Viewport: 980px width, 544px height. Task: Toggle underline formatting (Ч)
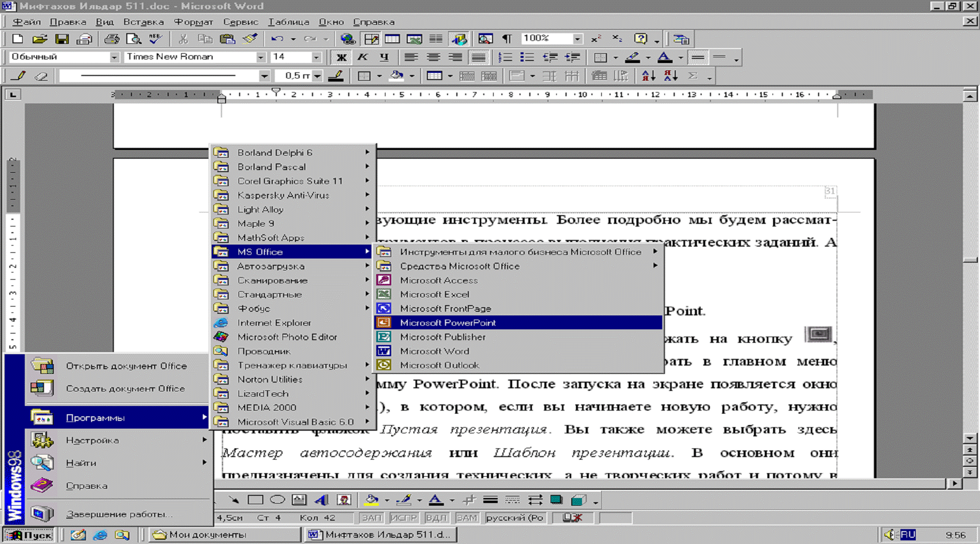tap(384, 57)
